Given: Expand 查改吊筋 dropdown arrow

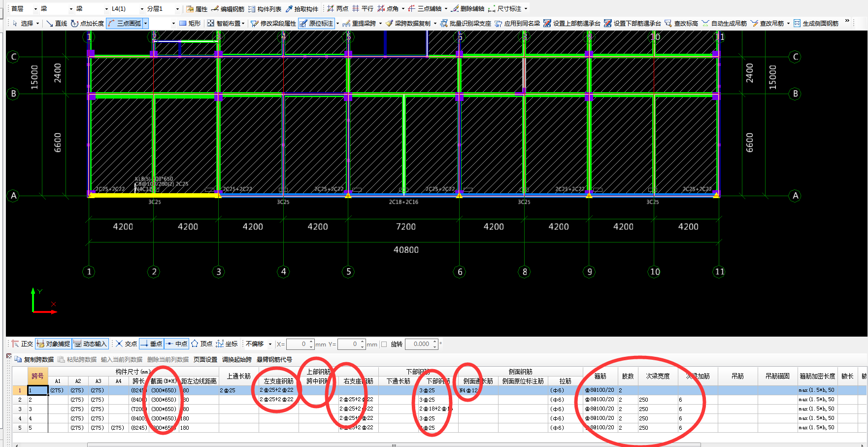Looking at the screenshot, I should click(788, 23).
